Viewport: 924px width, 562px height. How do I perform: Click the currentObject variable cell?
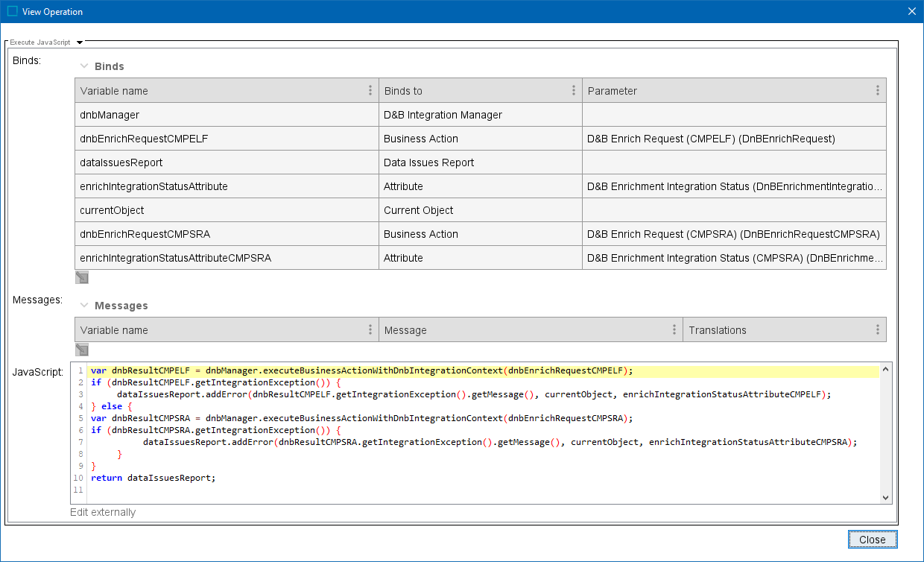(x=227, y=210)
